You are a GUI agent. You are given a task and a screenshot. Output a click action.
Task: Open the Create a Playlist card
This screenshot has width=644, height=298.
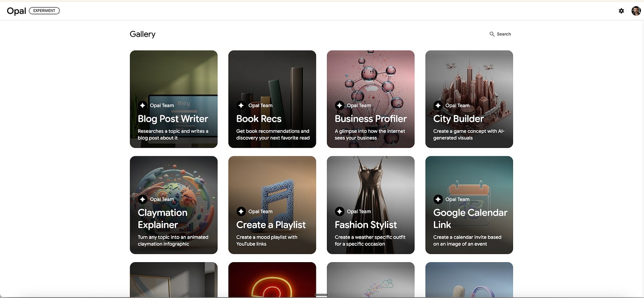272,205
